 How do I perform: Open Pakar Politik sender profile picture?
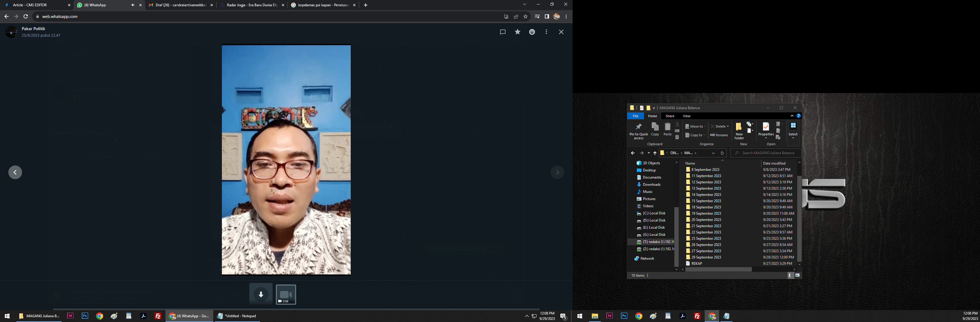point(11,32)
